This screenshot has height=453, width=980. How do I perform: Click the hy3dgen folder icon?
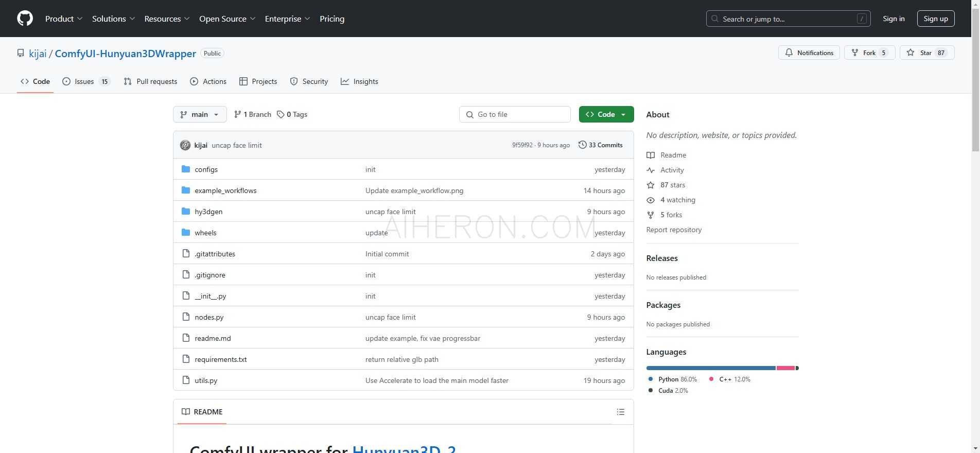pyautogui.click(x=186, y=211)
